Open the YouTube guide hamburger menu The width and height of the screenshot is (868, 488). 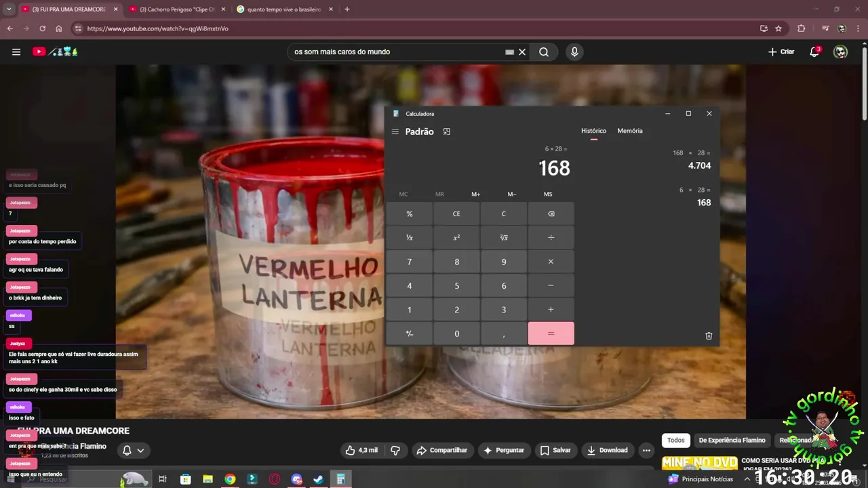click(16, 52)
